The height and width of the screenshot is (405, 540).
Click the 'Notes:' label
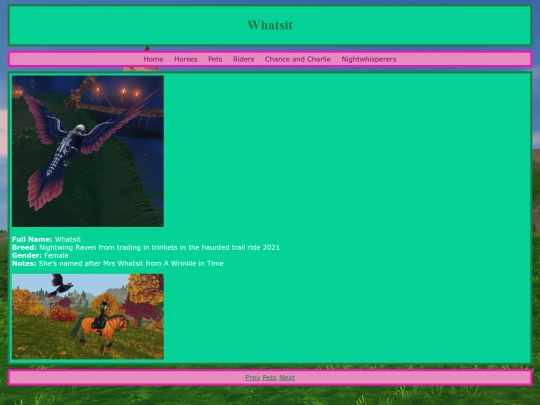(x=24, y=263)
